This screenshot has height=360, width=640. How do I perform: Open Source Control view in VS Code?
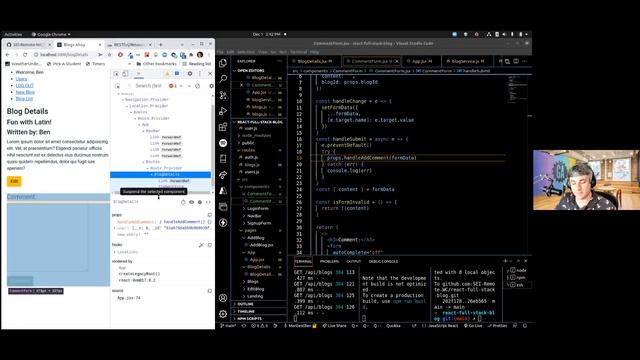pos(223,95)
